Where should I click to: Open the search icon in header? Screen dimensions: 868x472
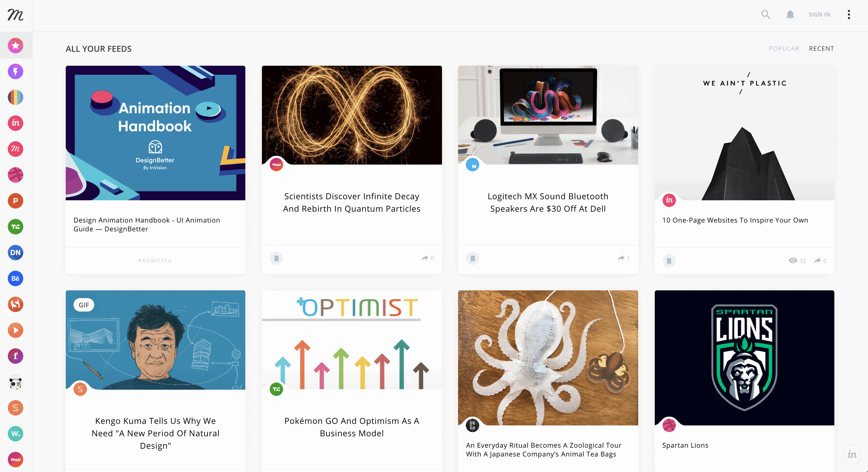point(766,14)
